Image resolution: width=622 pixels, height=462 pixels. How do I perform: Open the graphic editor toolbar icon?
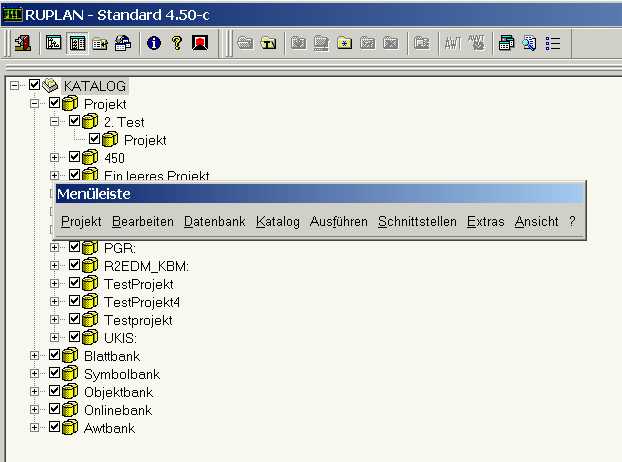tap(54, 43)
